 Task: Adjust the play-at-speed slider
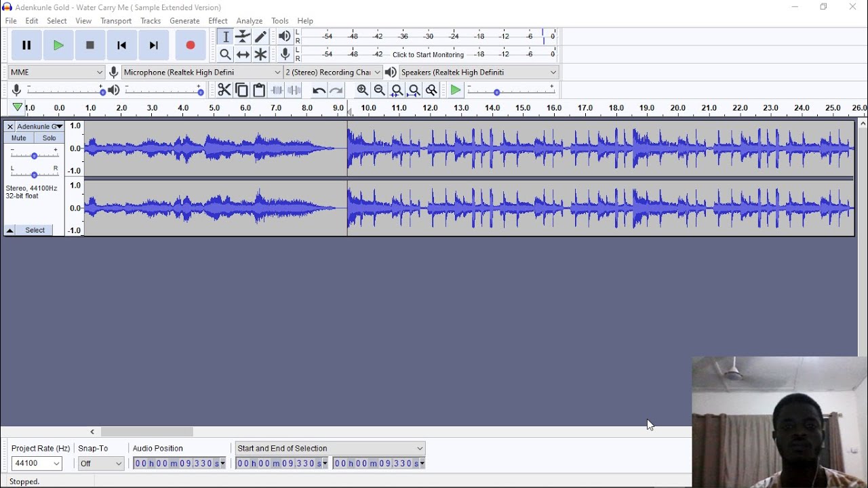(511, 91)
